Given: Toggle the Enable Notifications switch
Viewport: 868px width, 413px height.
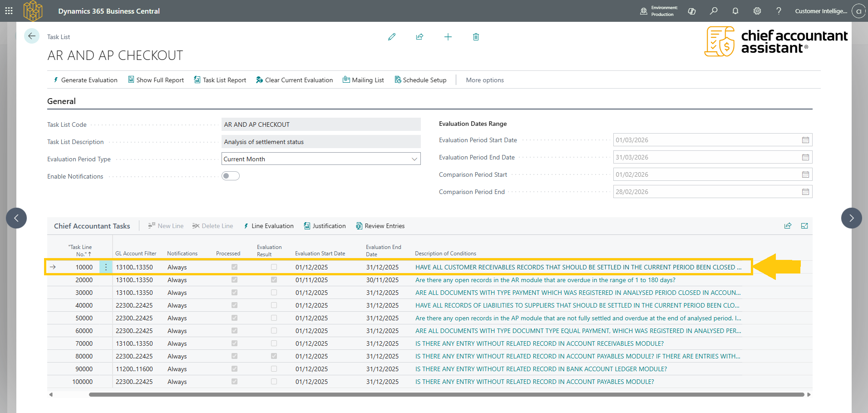Looking at the screenshot, I should point(230,176).
